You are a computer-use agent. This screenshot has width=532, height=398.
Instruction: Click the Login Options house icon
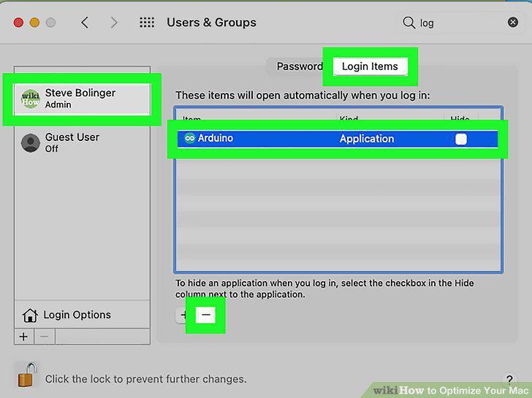click(30, 315)
